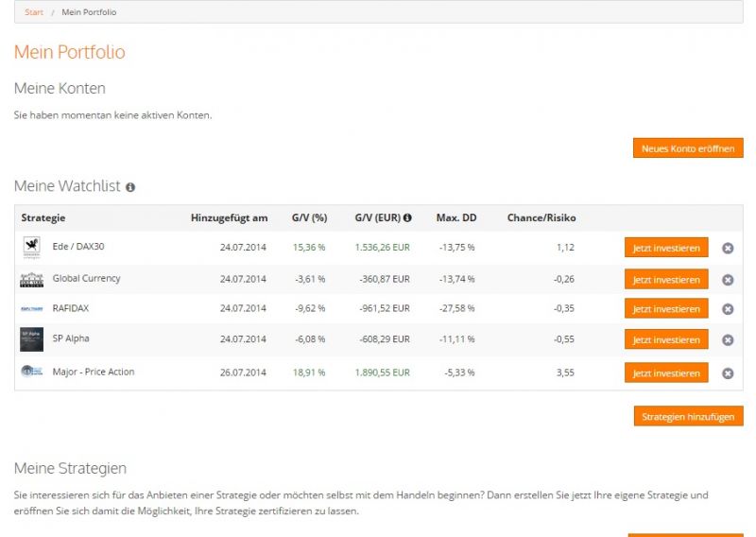Viewport: 756px width, 537px height.
Task: Click Jetzt investieren for RAFIDAX
Action: coord(666,309)
